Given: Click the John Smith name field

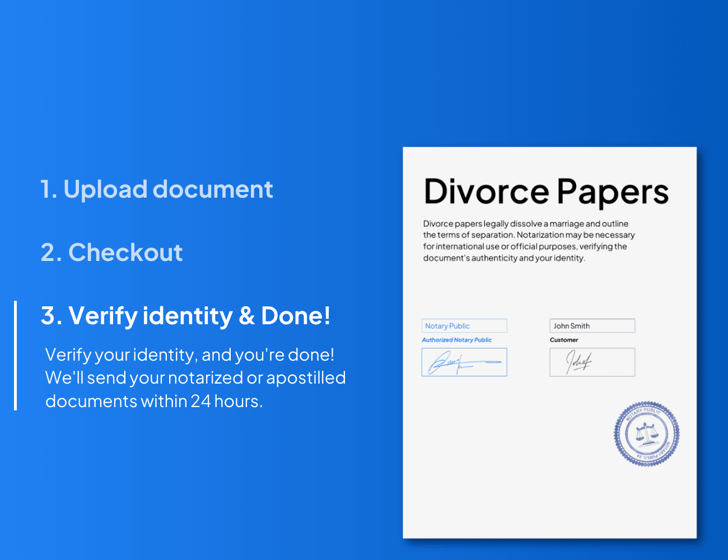Looking at the screenshot, I should tap(592, 325).
